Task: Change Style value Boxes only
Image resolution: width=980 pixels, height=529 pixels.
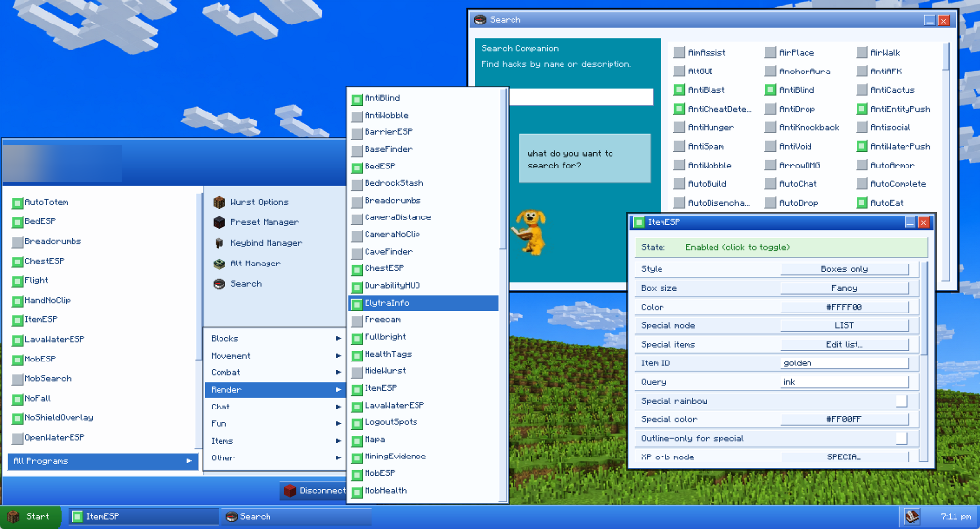Action: [x=845, y=269]
